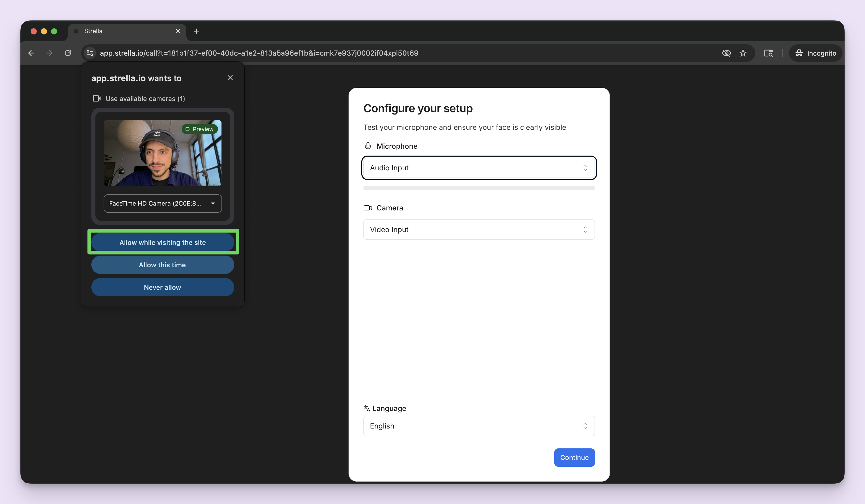This screenshot has width=865, height=504.
Task: Click the crossed-eye tracking protection icon
Action: click(x=726, y=53)
